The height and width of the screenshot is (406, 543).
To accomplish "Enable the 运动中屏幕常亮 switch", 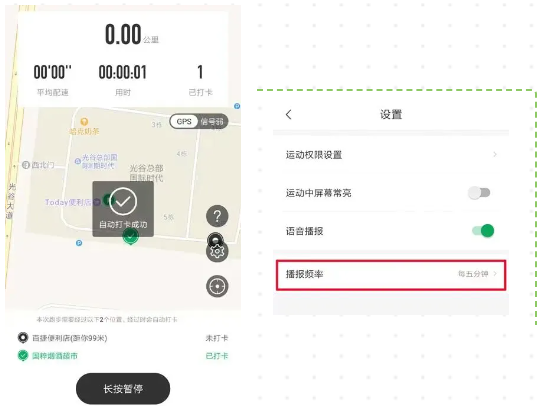I will coord(479,193).
